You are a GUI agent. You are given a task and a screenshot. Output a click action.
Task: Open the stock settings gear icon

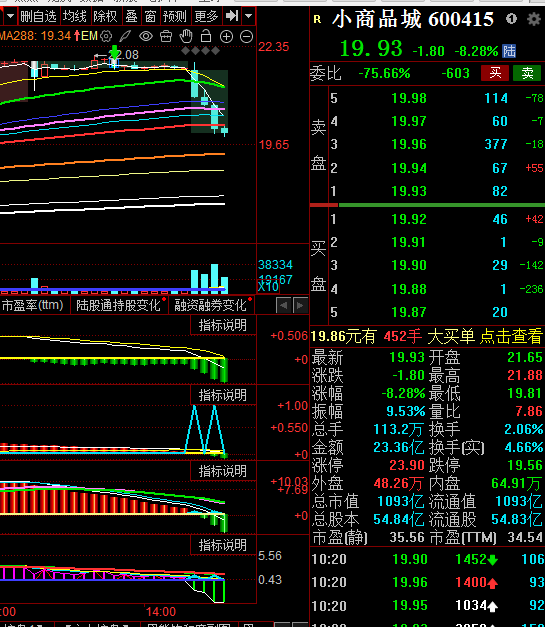click(533, 19)
